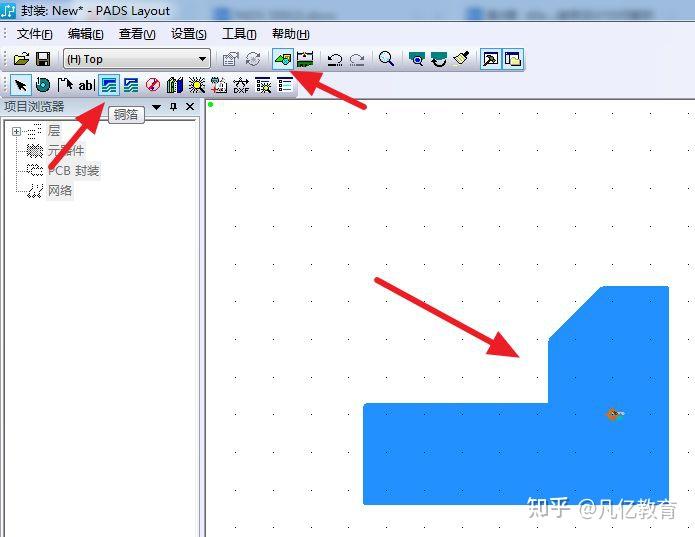Viewport: 695px width, 537px height.
Task: Click the Redo arrow icon
Action: point(357,59)
